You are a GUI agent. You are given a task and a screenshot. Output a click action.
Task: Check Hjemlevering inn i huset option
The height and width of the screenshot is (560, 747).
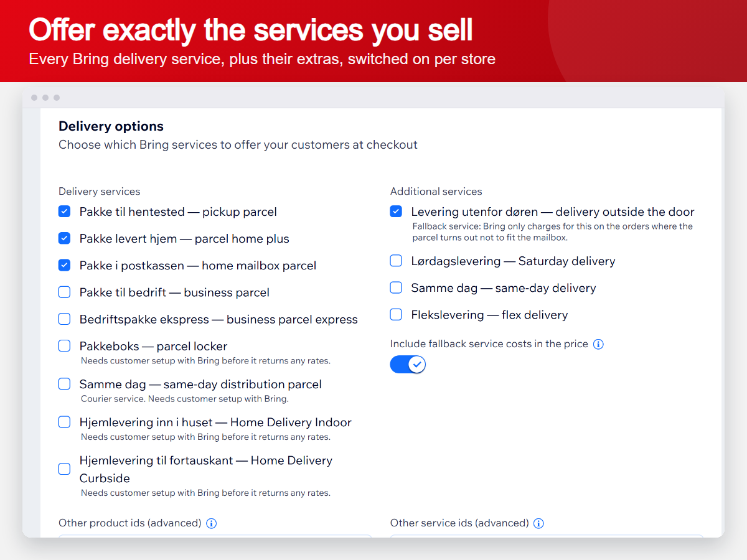pyautogui.click(x=64, y=422)
